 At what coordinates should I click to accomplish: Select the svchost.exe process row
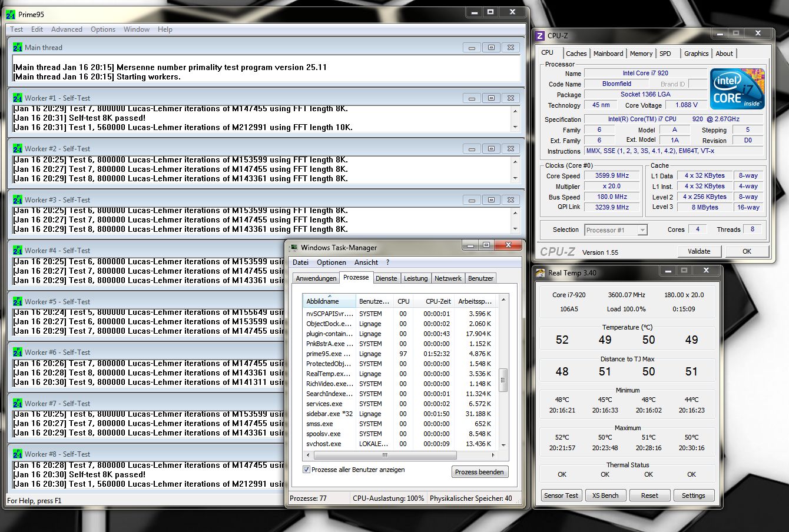click(x=400, y=444)
